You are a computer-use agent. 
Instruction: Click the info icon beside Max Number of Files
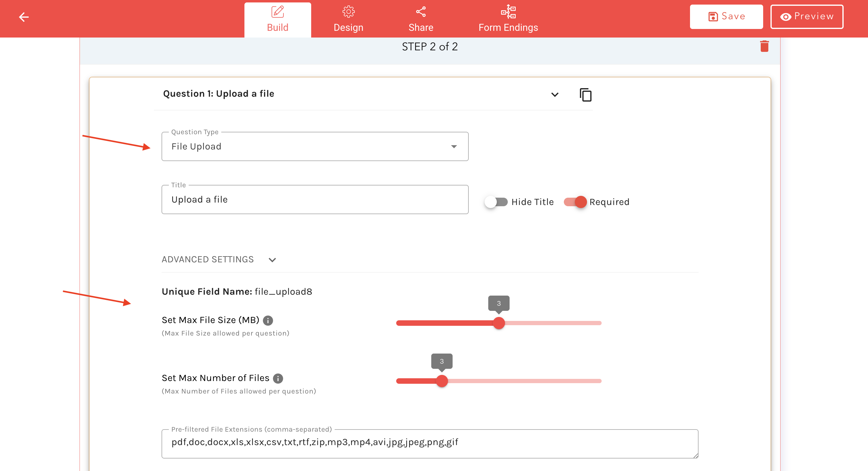[x=278, y=378]
